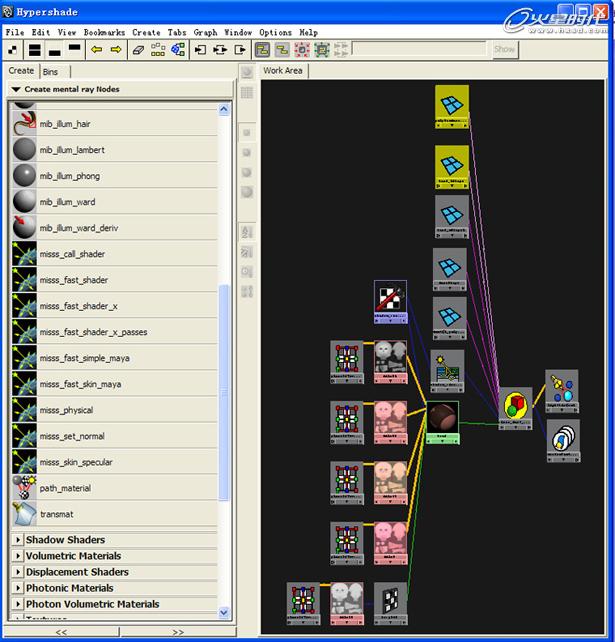The image size is (615, 642).
Task: Create a mib_illum_ward node
Action: [115, 202]
